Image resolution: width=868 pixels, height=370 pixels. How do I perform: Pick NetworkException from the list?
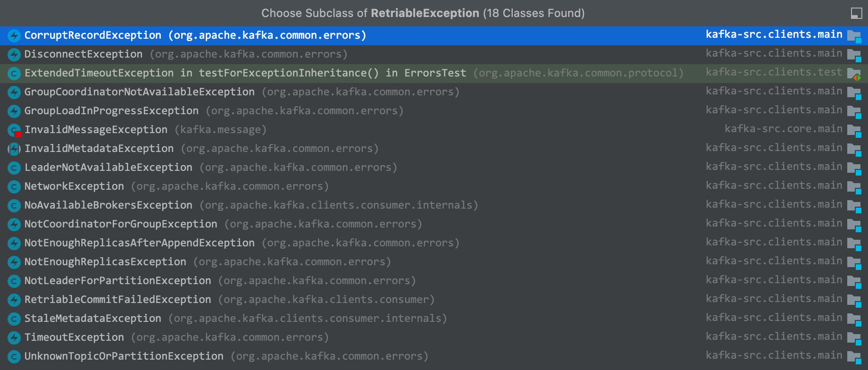pyautogui.click(x=434, y=186)
